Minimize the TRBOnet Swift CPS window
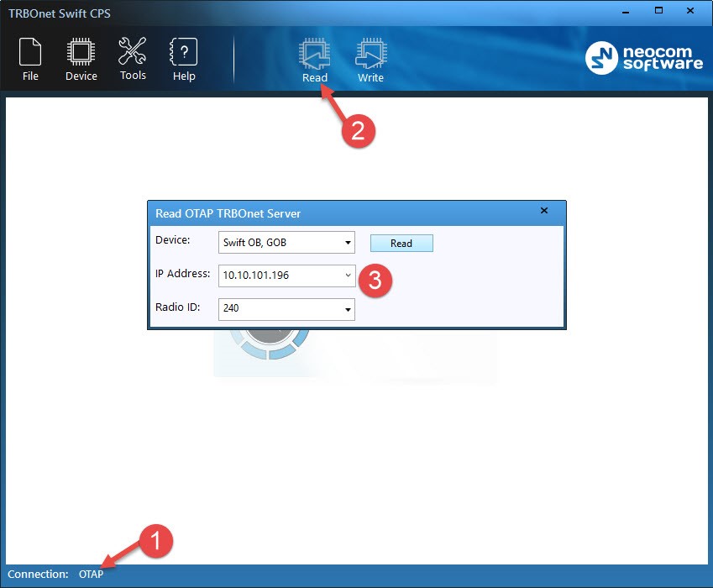 pos(626,11)
